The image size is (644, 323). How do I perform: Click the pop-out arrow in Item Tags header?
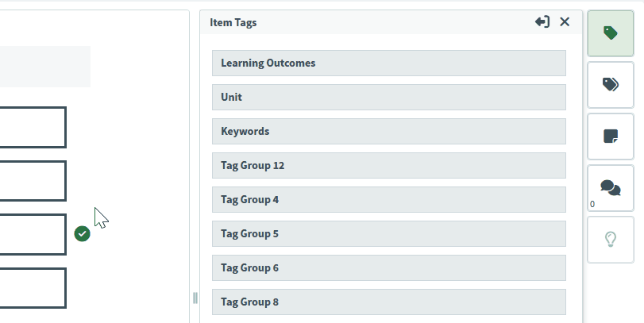542,22
